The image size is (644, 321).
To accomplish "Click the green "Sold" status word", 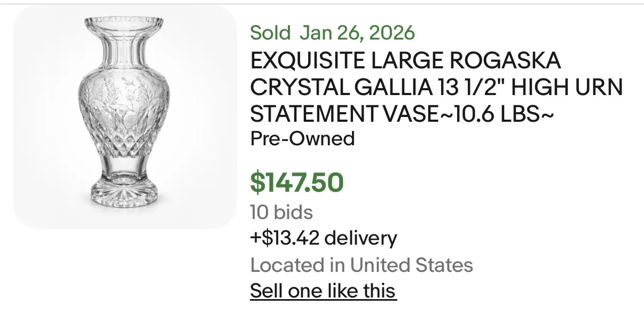I will (270, 33).
